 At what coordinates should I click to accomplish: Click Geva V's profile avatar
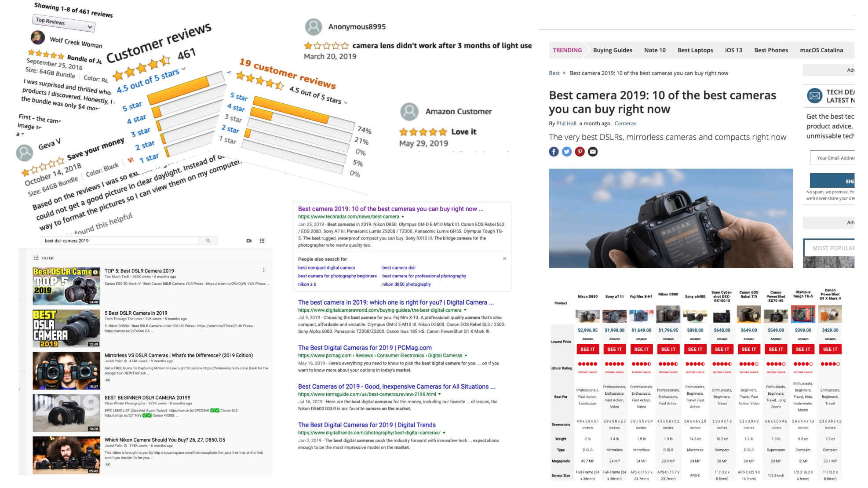click(25, 153)
